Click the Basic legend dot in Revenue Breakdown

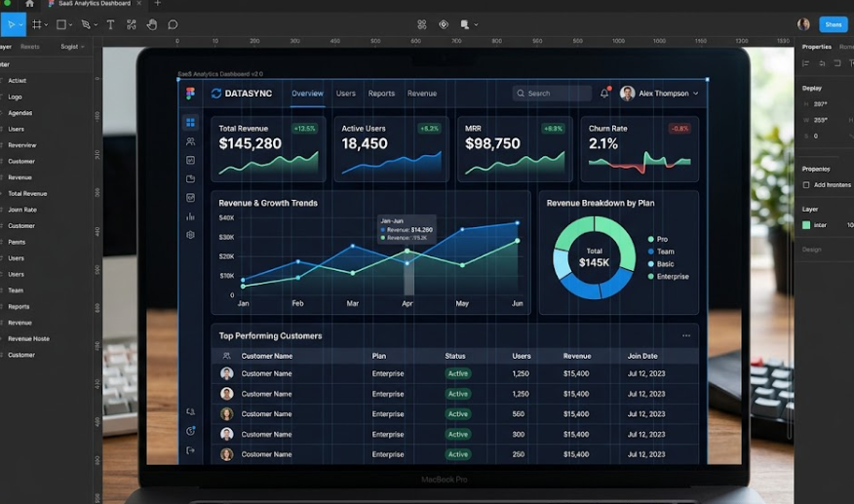[651, 264]
